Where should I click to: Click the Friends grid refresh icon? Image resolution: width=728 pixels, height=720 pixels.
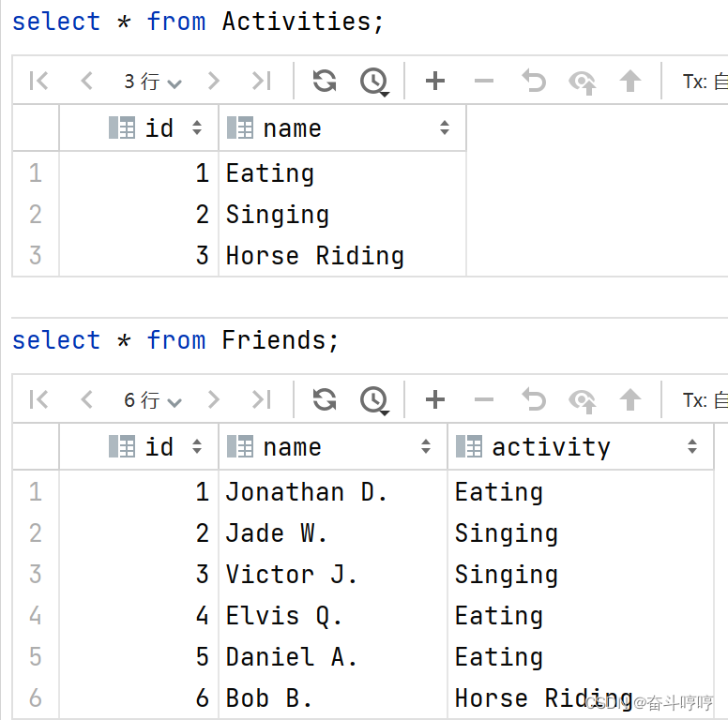[325, 400]
